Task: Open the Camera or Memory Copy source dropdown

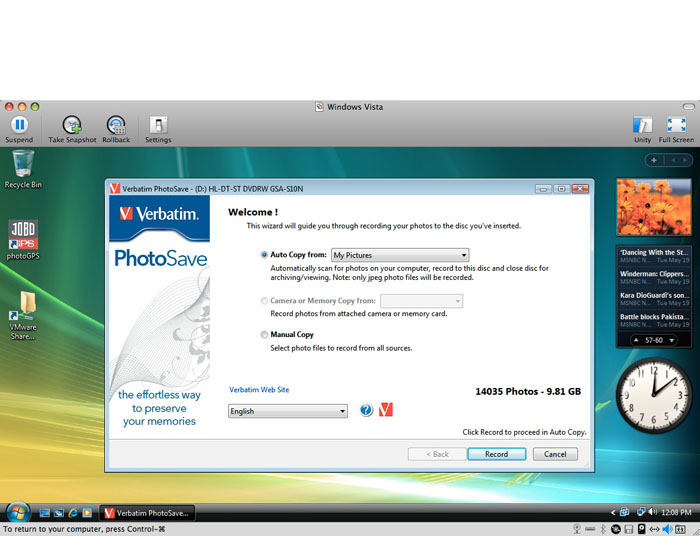Action: coord(421,301)
